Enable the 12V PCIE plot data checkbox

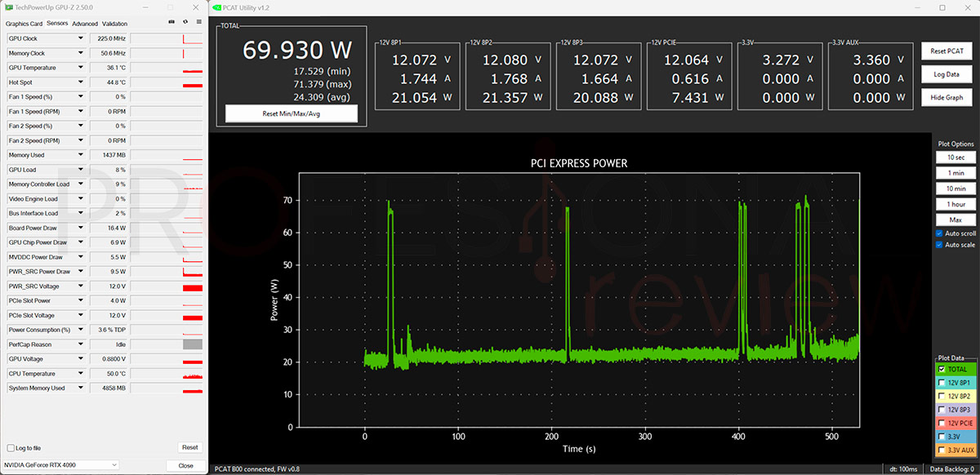(x=941, y=424)
